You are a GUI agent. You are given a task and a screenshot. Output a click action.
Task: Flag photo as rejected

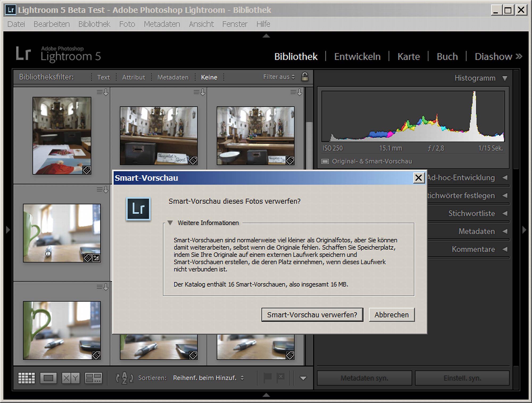click(x=280, y=377)
